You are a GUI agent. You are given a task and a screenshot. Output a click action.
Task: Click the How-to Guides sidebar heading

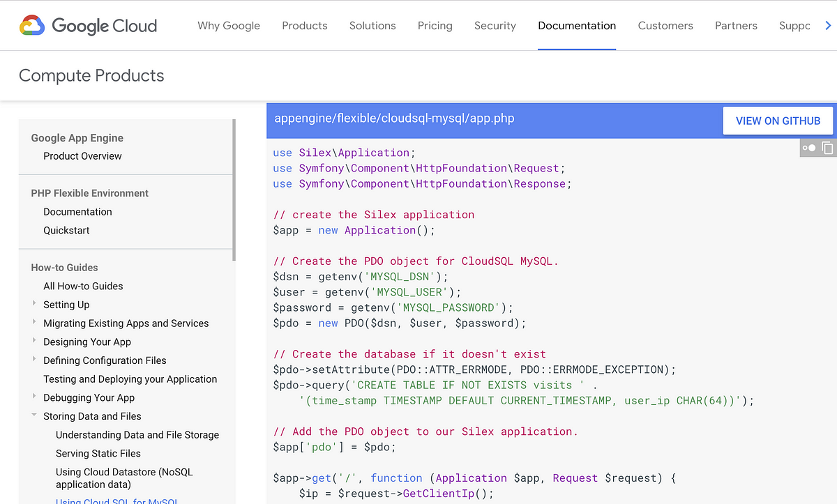[64, 268]
